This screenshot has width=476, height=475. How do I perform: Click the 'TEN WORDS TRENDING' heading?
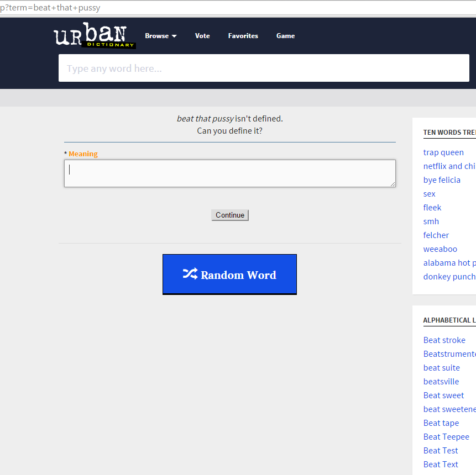point(449,132)
